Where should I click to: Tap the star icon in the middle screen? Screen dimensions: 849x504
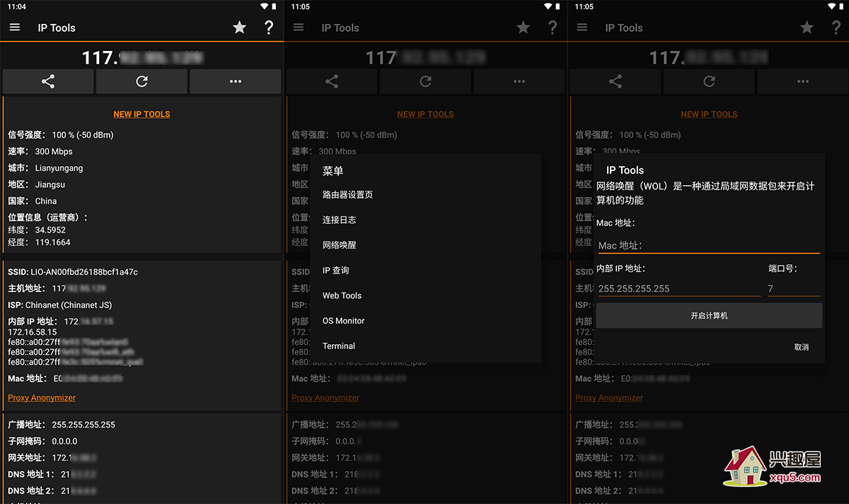(524, 28)
